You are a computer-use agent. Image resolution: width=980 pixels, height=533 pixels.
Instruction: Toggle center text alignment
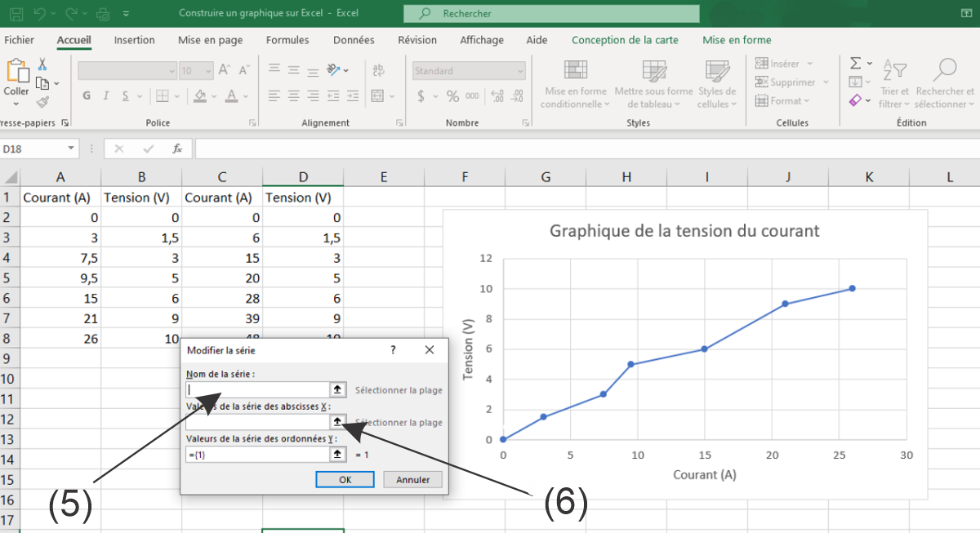293,96
